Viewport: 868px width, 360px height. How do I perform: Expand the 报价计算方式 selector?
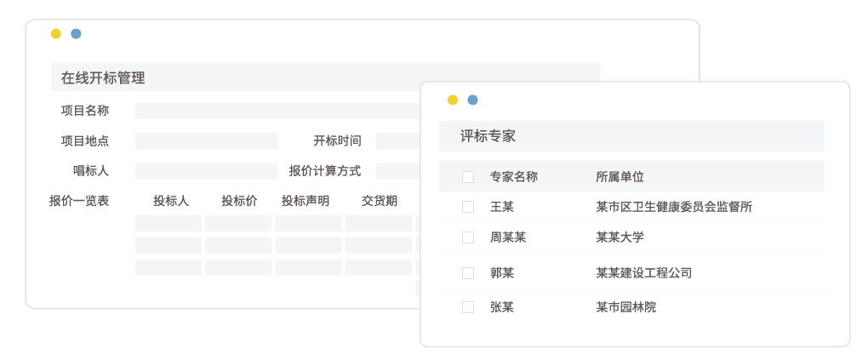pos(397,171)
